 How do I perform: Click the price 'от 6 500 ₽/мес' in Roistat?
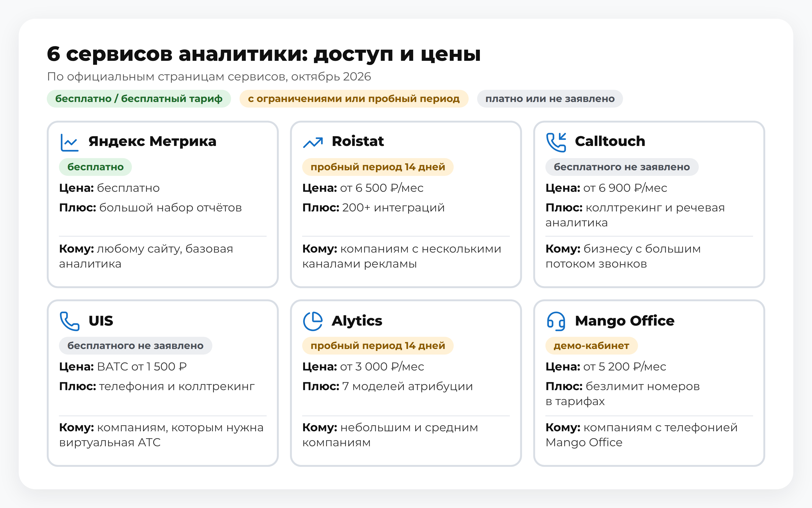pyautogui.click(x=382, y=188)
